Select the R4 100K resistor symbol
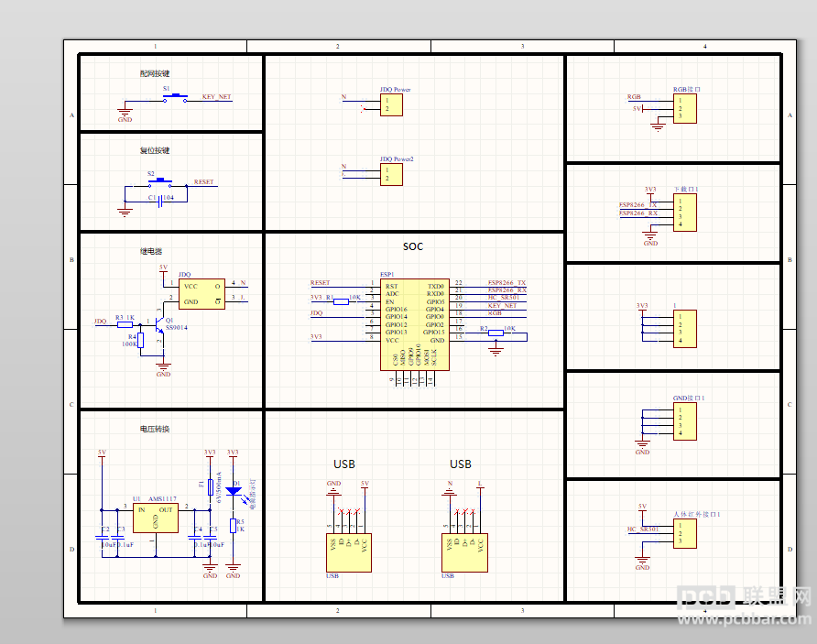Screen dimensions: 817x644 point(141,340)
